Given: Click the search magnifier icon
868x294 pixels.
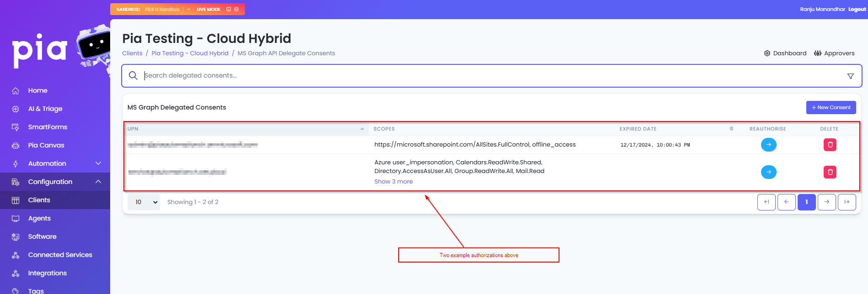Looking at the screenshot, I should pos(133,75).
